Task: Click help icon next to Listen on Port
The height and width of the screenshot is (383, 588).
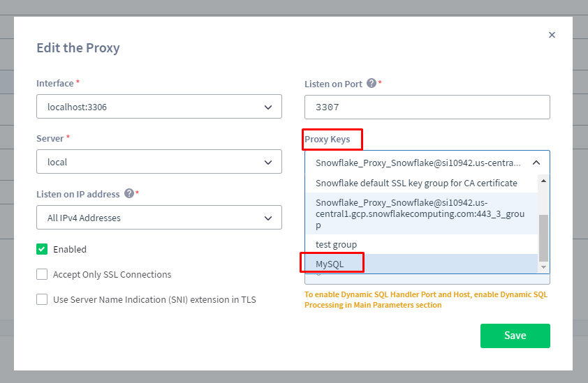Action: (x=372, y=83)
